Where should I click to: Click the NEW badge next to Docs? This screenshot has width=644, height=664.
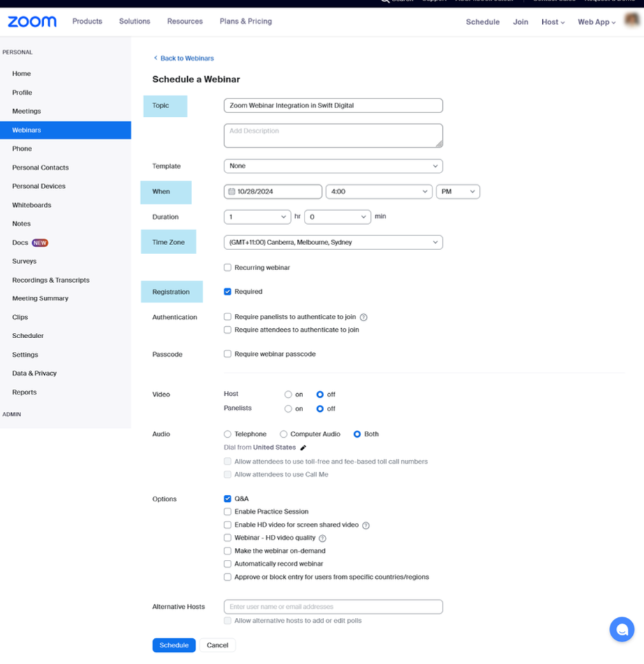40,243
